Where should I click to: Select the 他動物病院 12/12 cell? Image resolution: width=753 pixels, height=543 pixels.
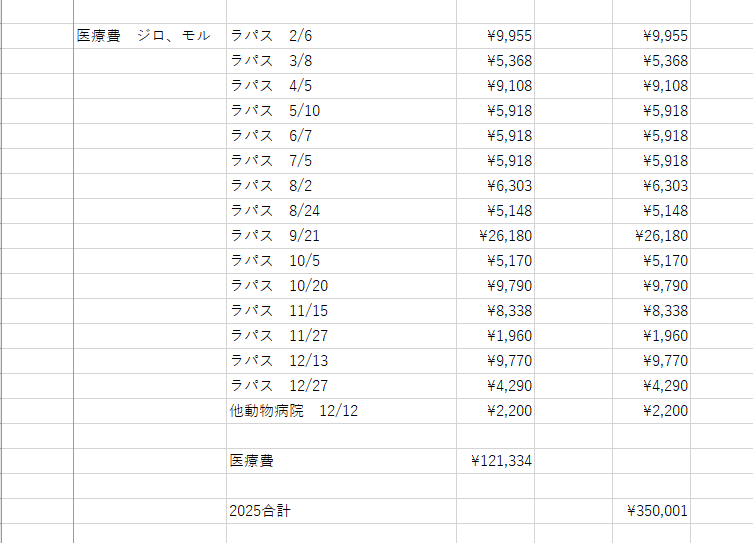tap(341, 410)
